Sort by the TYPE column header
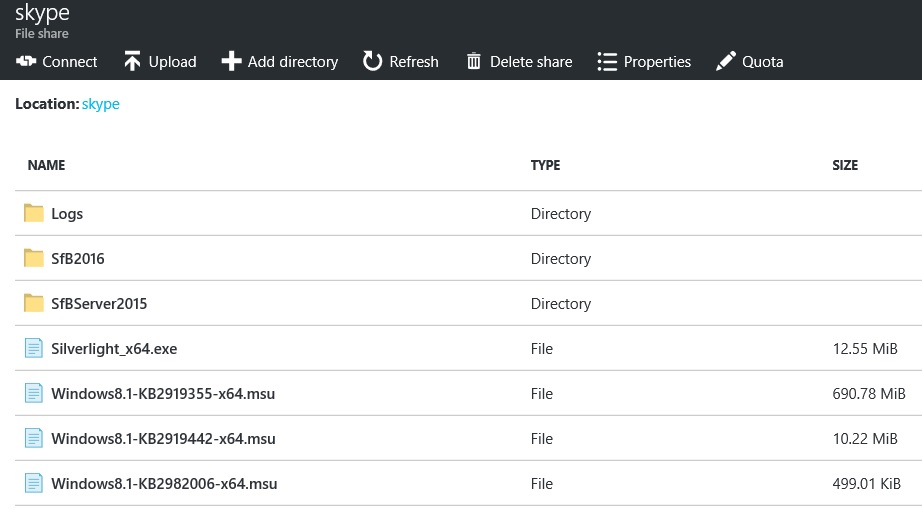The height and width of the screenshot is (520, 922). click(x=545, y=165)
